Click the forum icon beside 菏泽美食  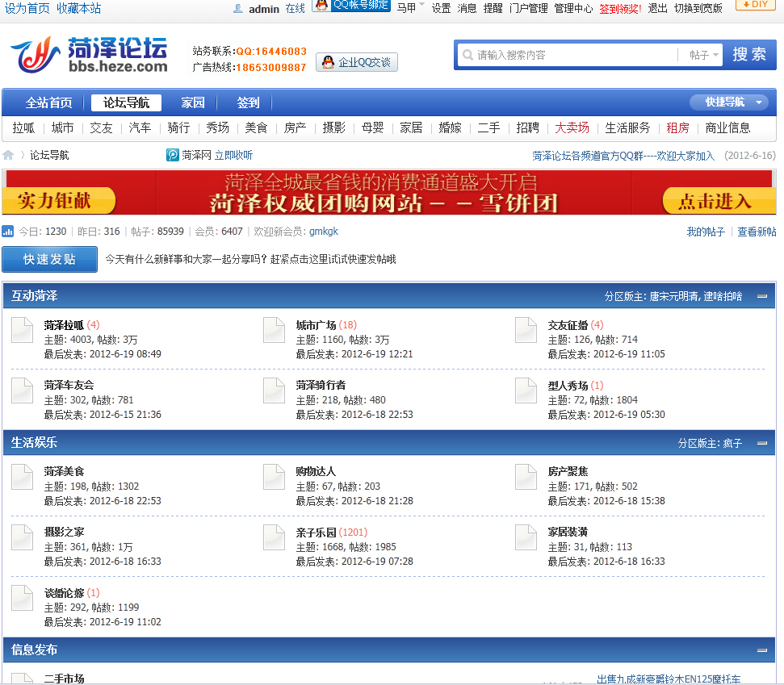(22, 477)
